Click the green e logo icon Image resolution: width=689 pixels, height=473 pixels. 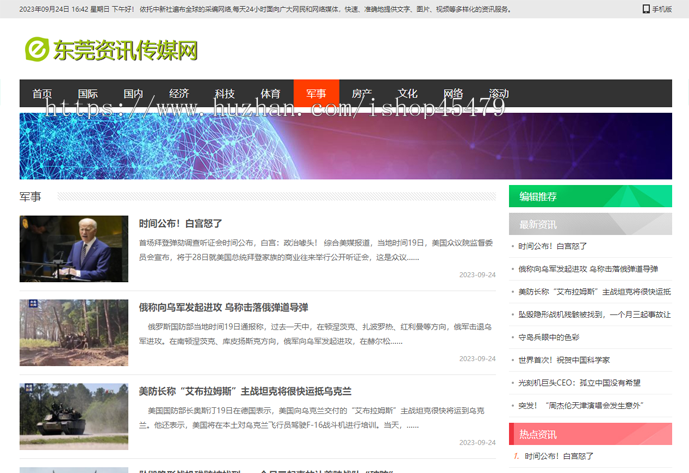[37, 49]
